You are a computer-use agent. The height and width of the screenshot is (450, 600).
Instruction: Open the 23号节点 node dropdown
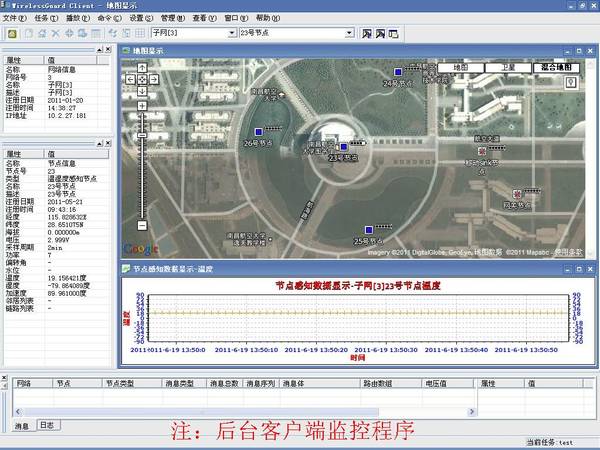click(349, 33)
